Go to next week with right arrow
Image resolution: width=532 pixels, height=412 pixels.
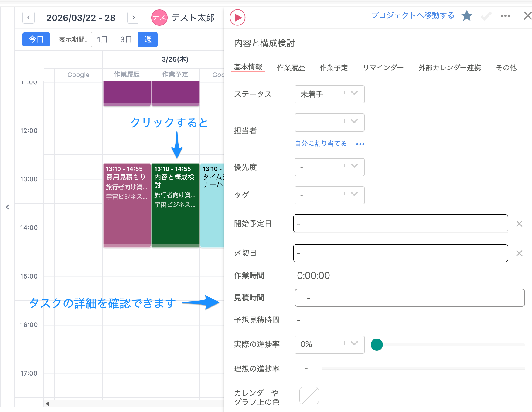click(133, 17)
